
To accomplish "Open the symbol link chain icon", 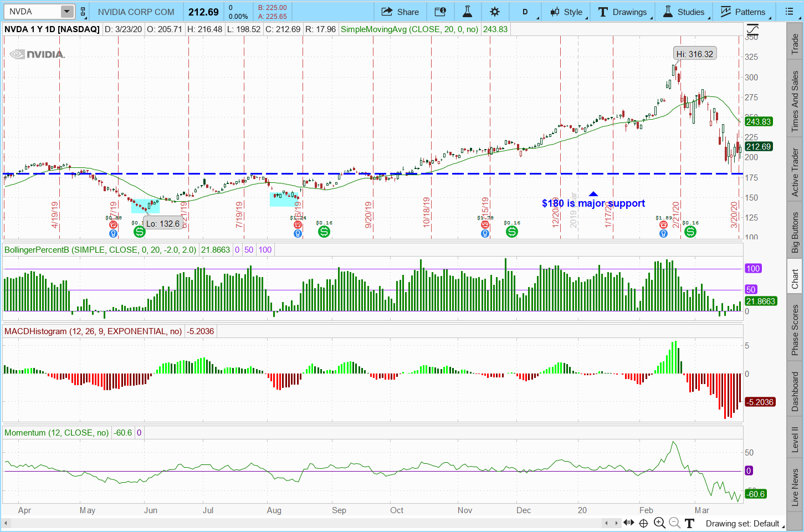I will pos(83,12).
